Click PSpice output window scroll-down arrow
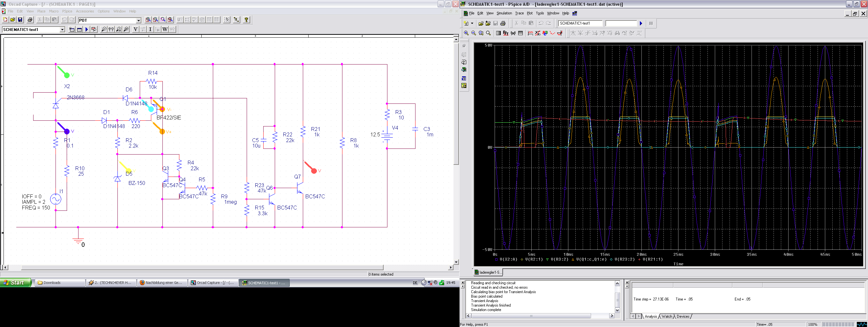The image size is (868, 327). tap(617, 310)
